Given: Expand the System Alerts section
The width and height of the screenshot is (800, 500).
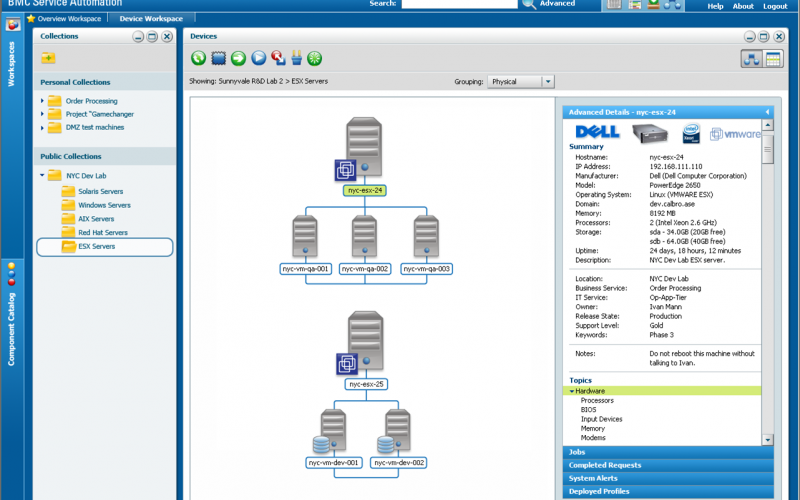Looking at the screenshot, I should click(668, 479).
